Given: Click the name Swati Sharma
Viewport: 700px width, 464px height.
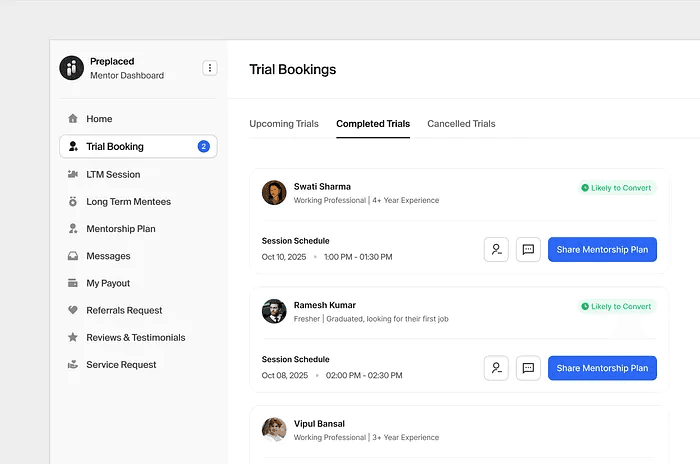Looking at the screenshot, I should 322,187.
